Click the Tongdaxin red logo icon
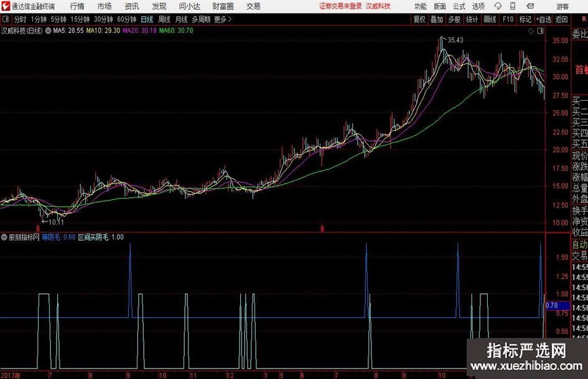Viewport: 588px width, 379px height. 5,6
